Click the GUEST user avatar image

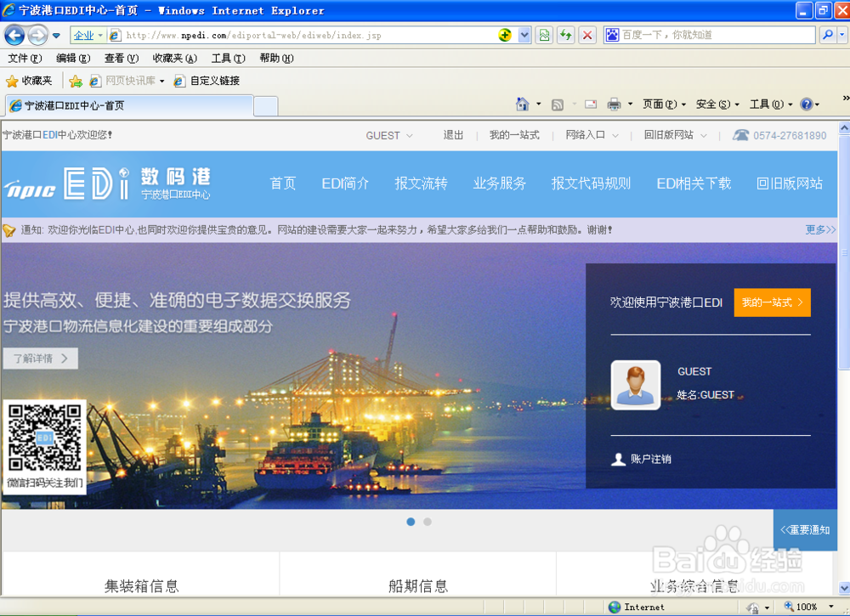point(635,385)
